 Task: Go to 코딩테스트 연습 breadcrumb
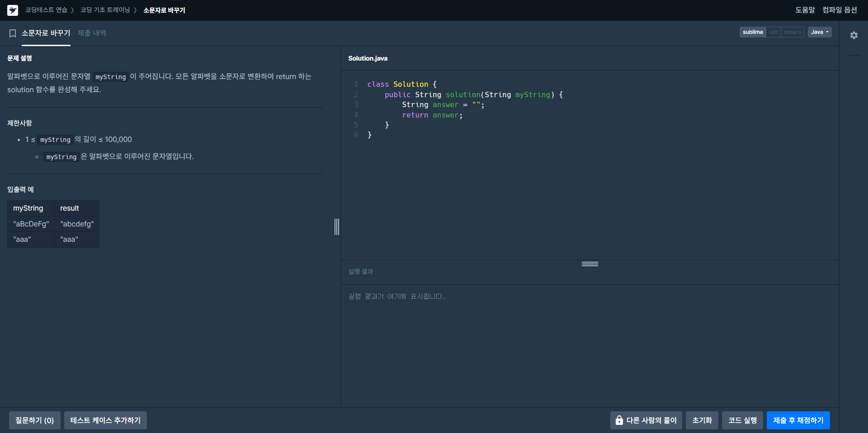tap(46, 10)
